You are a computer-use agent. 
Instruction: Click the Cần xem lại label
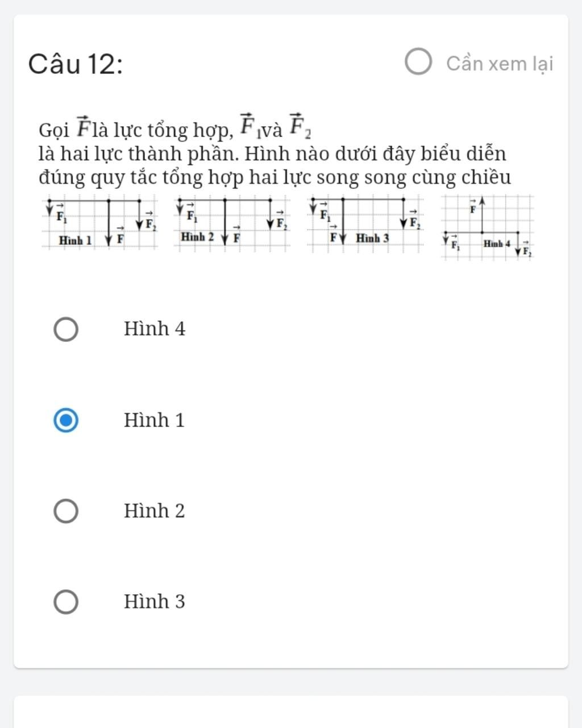pos(500,63)
